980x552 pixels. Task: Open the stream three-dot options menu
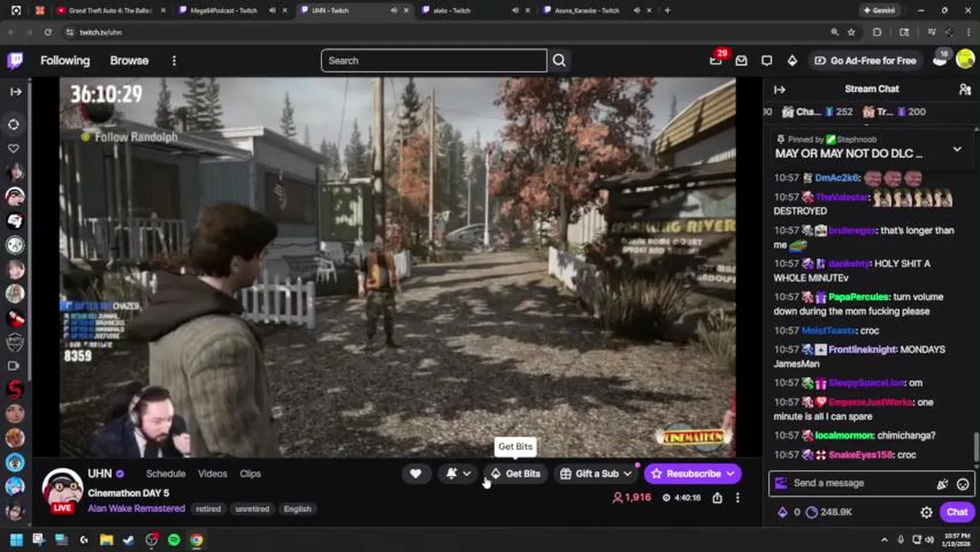coord(738,498)
